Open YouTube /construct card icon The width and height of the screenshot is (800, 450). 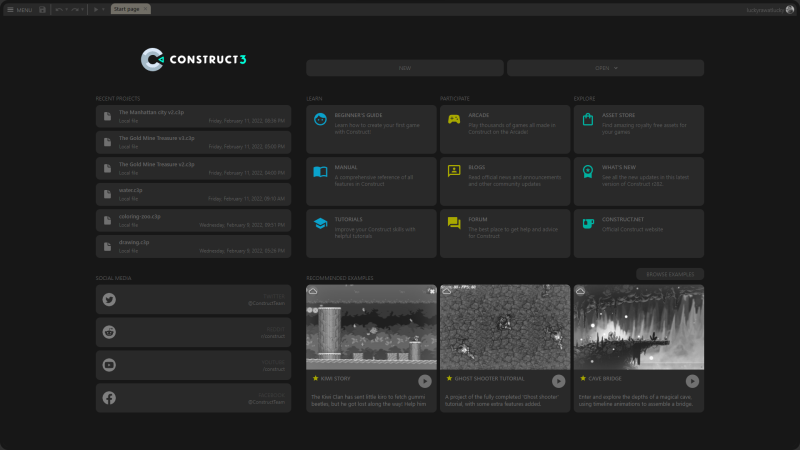pos(109,365)
